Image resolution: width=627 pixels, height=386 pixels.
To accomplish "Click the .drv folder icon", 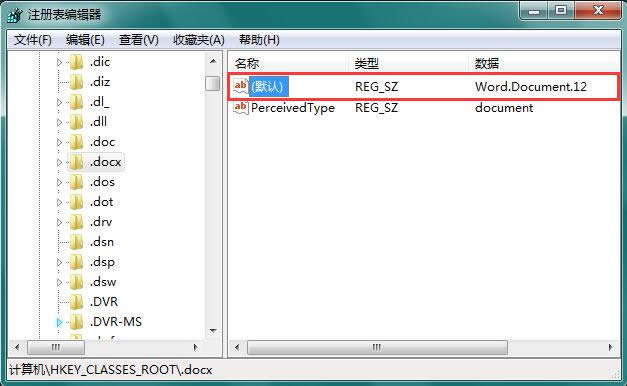I will click(x=76, y=222).
